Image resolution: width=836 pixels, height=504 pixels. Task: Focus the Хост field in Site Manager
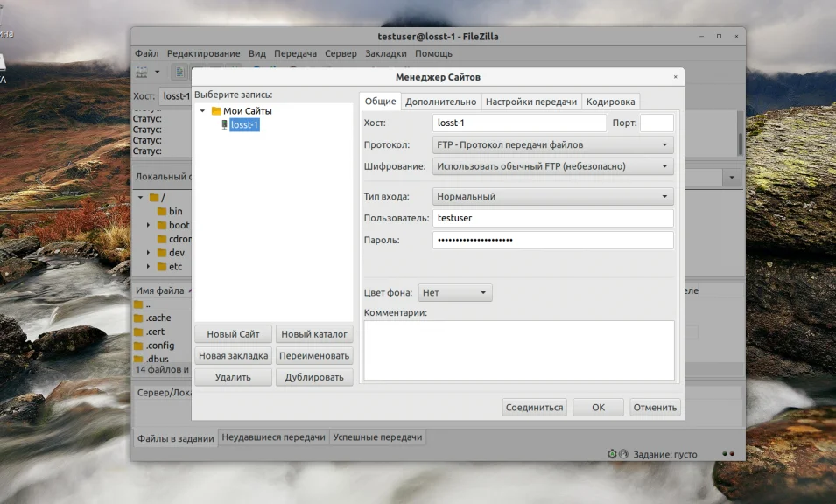click(x=519, y=122)
